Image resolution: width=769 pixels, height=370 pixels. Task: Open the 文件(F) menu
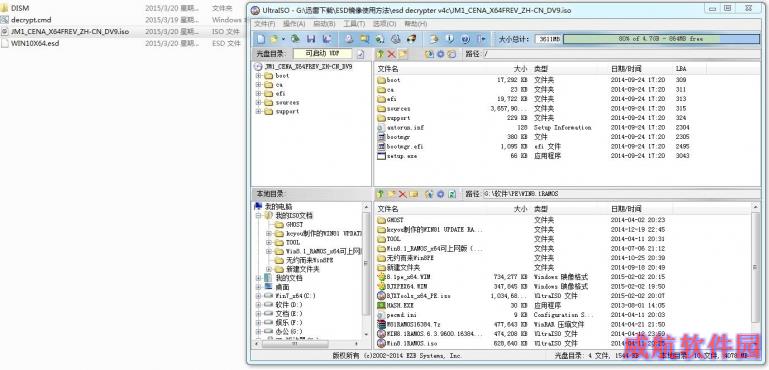point(265,24)
